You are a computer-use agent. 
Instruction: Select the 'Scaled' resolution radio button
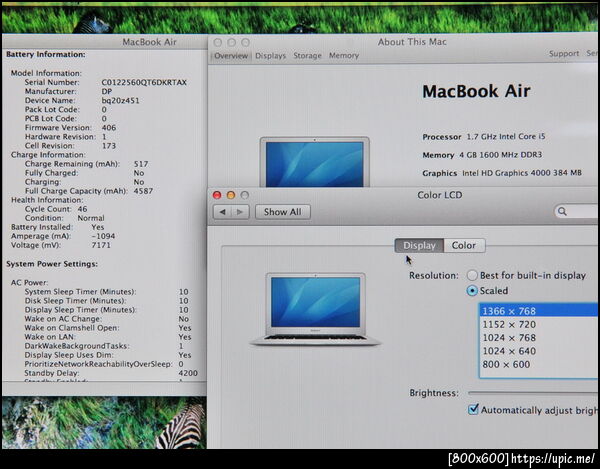(x=472, y=291)
